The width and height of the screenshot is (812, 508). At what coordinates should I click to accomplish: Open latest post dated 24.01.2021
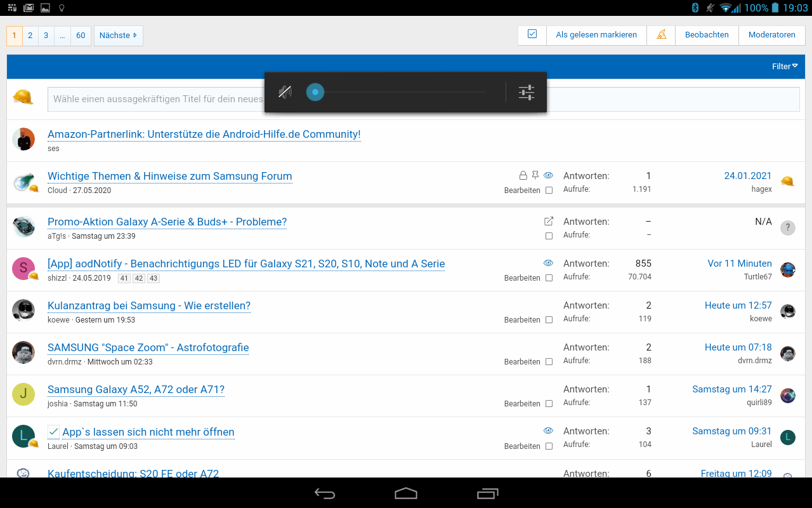coord(748,176)
